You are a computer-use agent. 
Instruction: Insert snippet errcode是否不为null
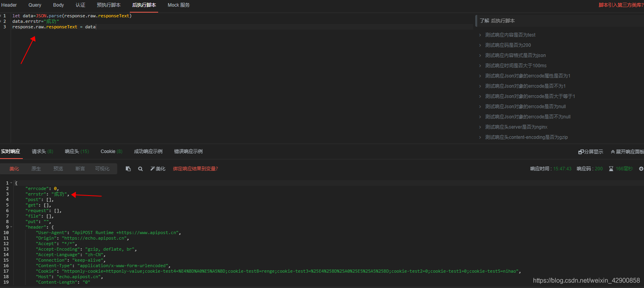pos(528,117)
